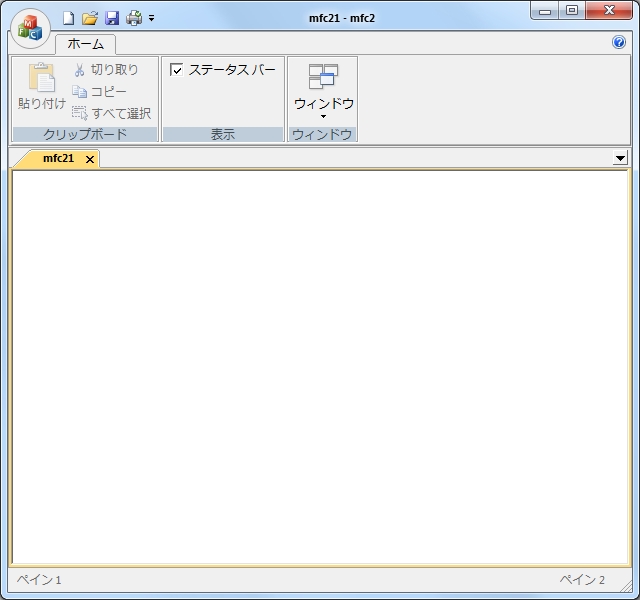Viewport: 640px width, 600px height.
Task: Select the ホーム ribbon tab
Action: point(85,44)
